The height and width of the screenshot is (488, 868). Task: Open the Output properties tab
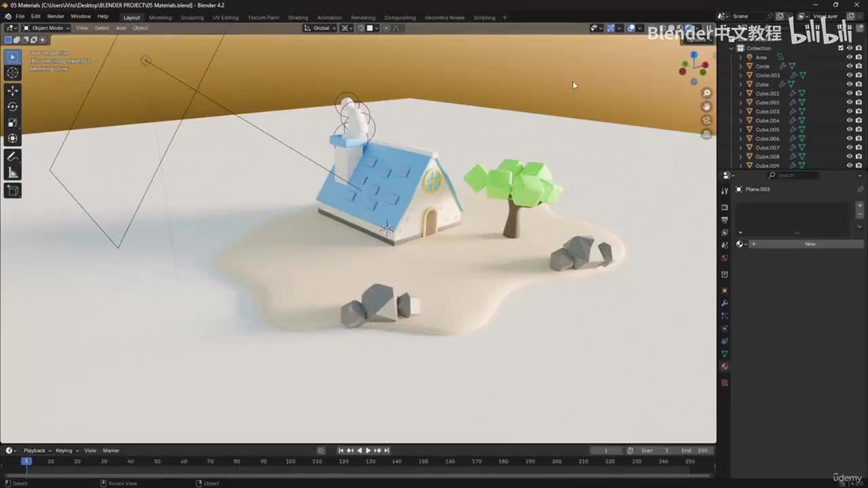click(724, 220)
